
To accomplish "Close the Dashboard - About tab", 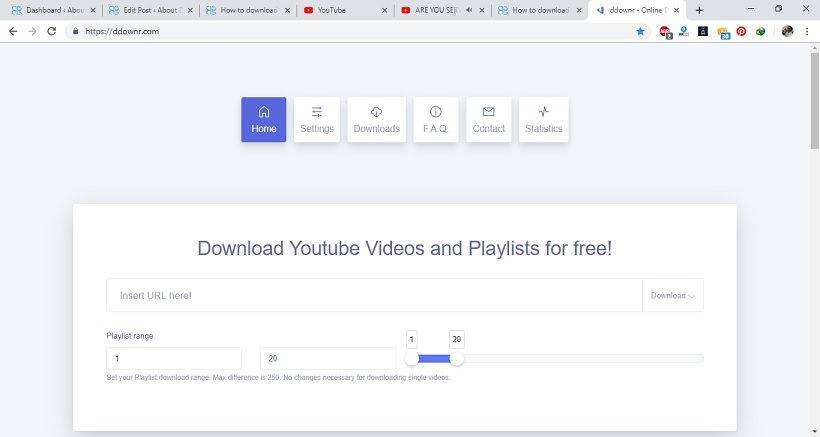I will 93,10.
